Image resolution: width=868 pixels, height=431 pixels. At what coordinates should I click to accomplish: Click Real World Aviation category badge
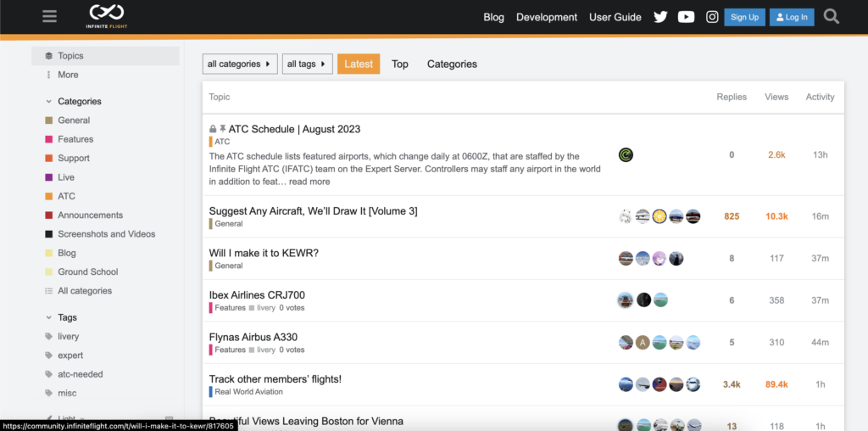tap(246, 392)
